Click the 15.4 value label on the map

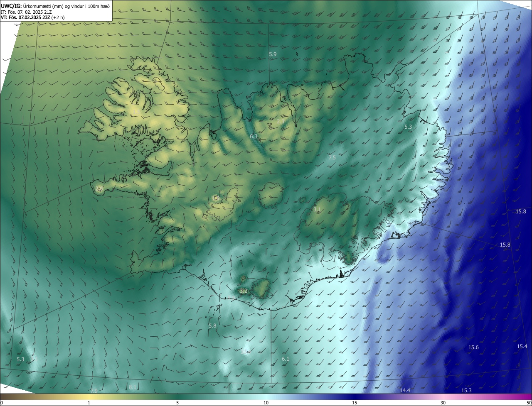tap(522, 347)
